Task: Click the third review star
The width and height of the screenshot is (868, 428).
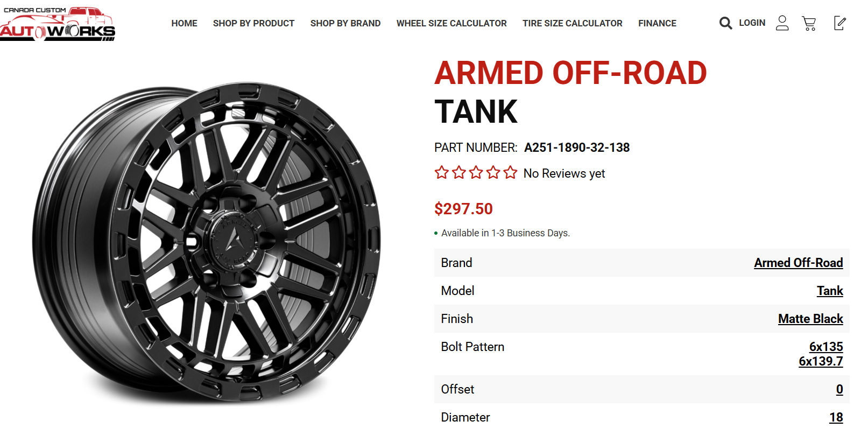Action: point(476,173)
